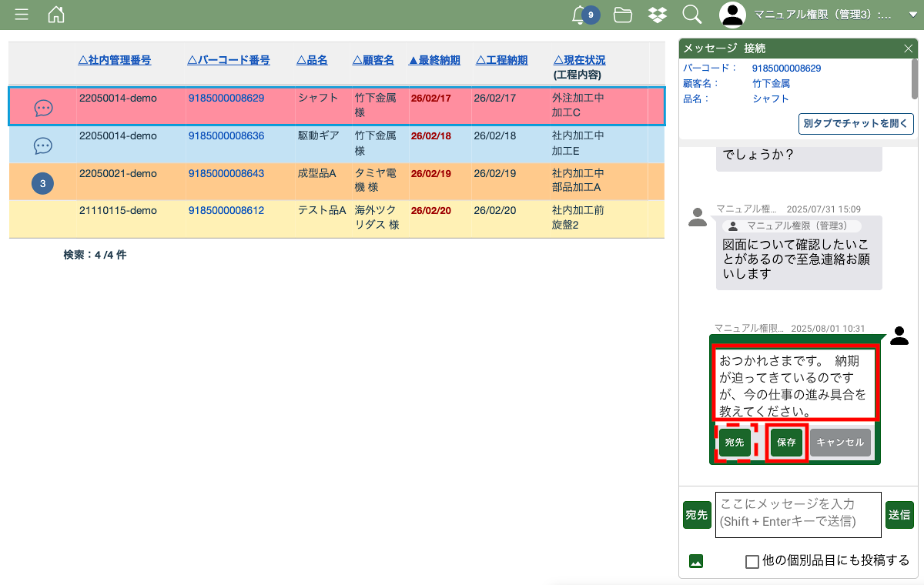This screenshot has height=585, width=924.
Task: Close the message panel
Action: [x=908, y=48]
